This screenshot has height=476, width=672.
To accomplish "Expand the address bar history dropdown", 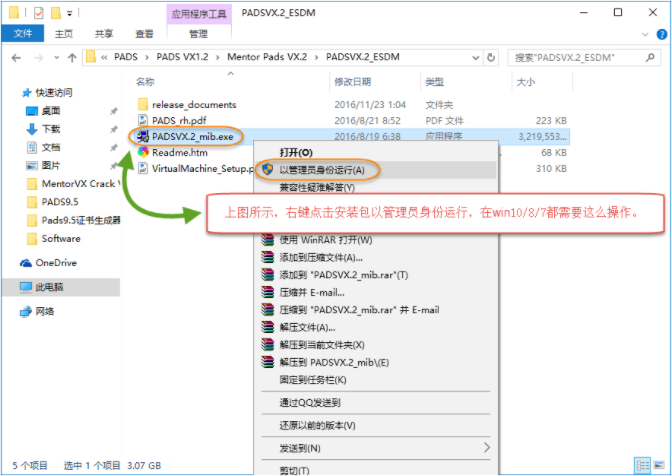I will coord(475,57).
